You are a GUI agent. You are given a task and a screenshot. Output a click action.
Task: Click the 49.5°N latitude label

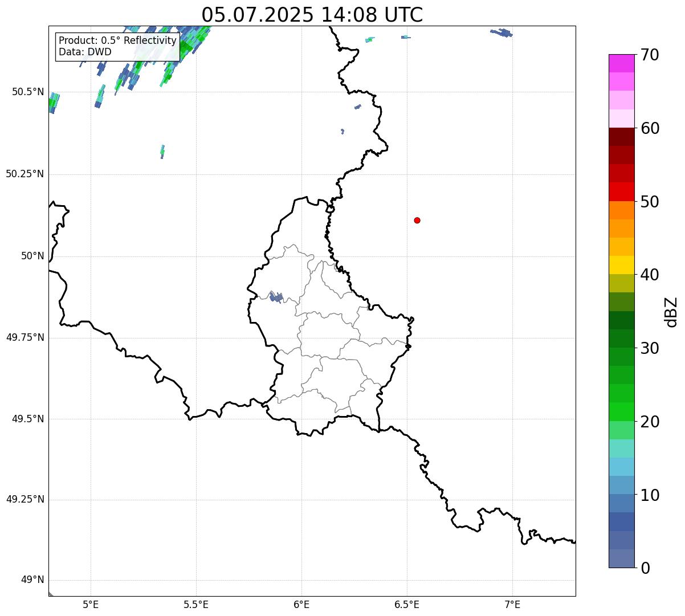(28, 419)
